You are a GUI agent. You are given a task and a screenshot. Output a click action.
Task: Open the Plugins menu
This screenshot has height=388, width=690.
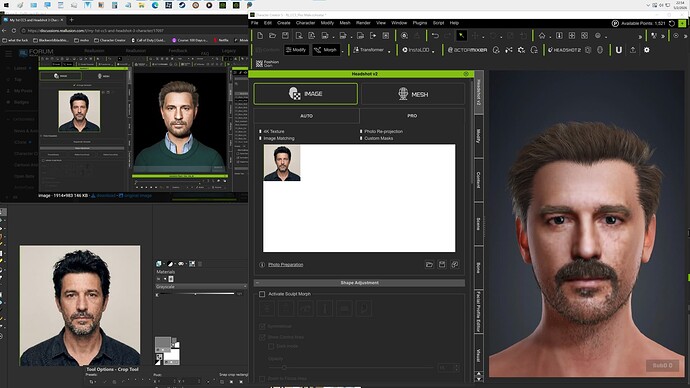(419, 23)
